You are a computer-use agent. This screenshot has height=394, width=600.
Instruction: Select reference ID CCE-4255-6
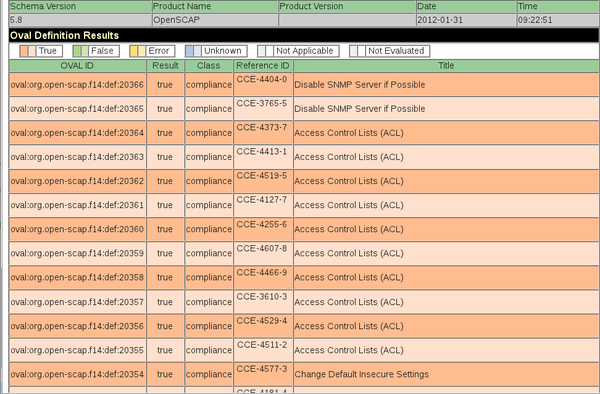(262, 224)
